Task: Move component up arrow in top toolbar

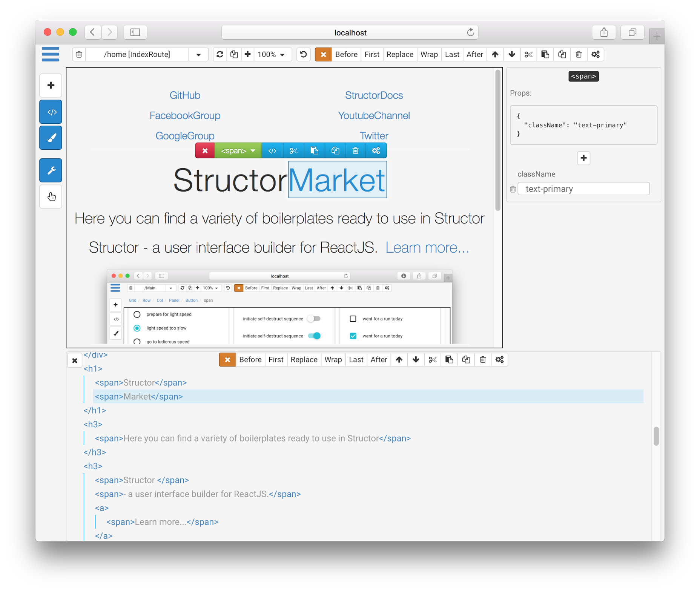Action: pyautogui.click(x=495, y=54)
